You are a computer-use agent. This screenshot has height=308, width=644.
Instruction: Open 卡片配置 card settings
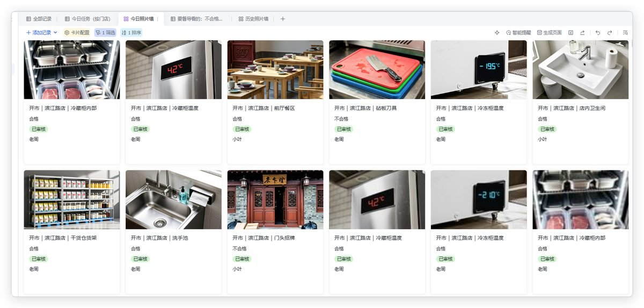[x=77, y=33]
